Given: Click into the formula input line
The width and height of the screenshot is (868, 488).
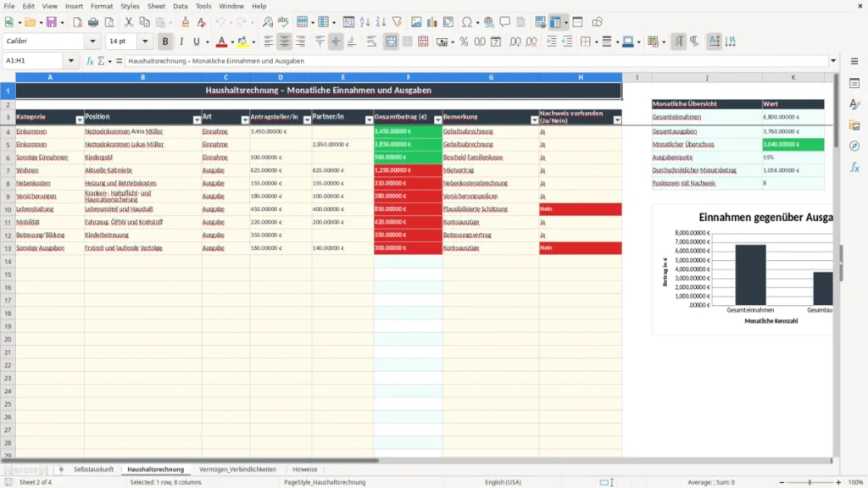Looking at the screenshot, I should click(x=476, y=61).
